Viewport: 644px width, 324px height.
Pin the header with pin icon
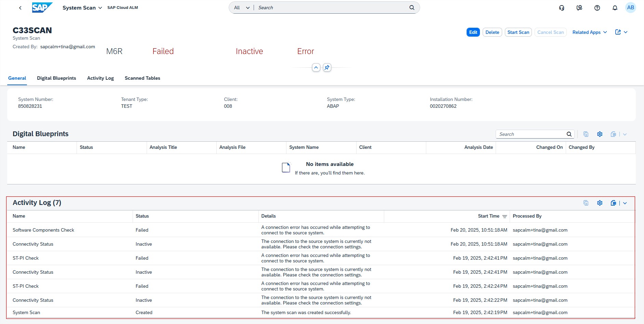(x=327, y=67)
